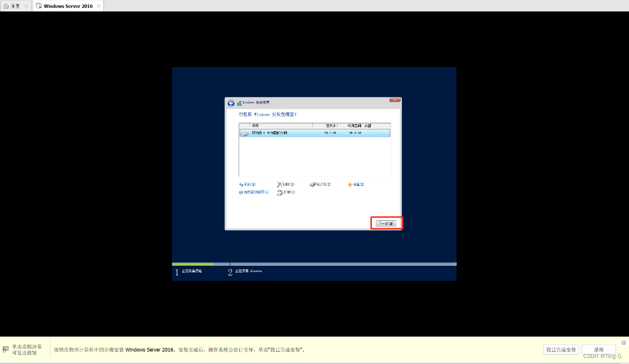Click the 'I finished installing' (我已完成安装) button

(561, 350)
